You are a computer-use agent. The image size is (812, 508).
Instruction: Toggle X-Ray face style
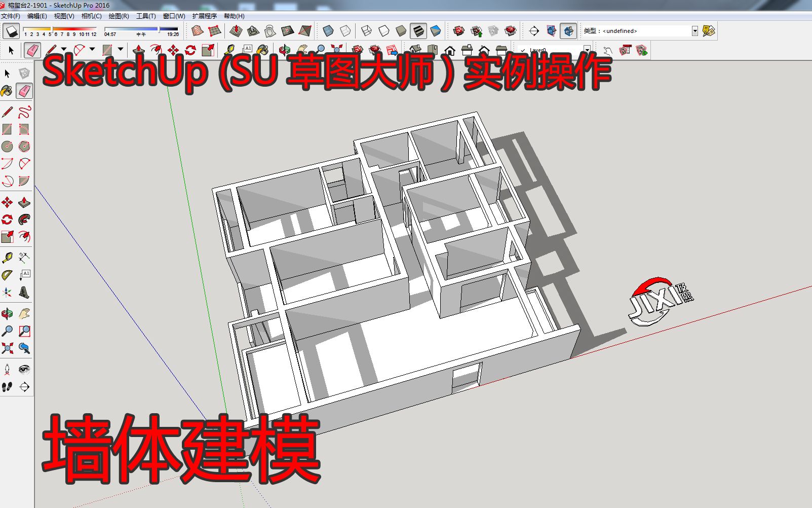[x=328, y=31]
